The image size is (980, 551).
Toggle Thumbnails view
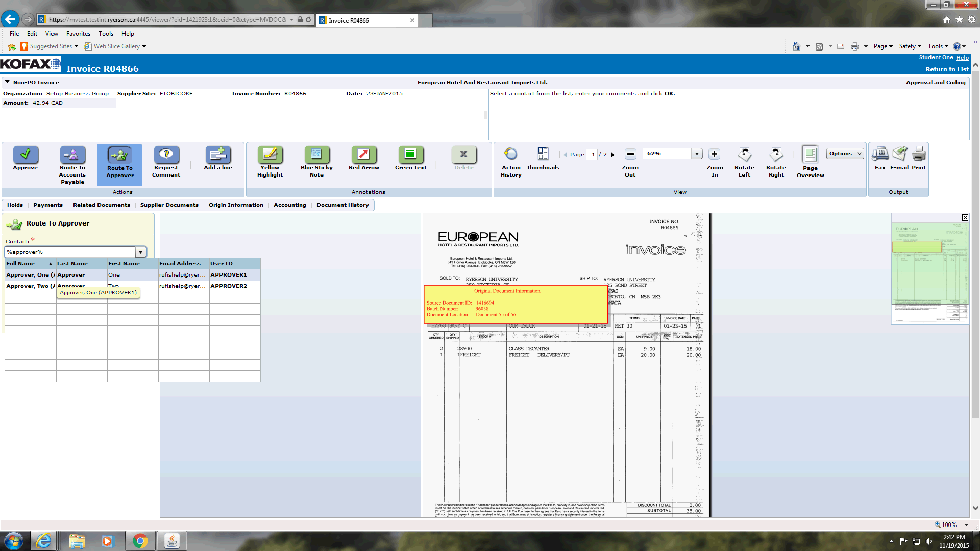543,154
